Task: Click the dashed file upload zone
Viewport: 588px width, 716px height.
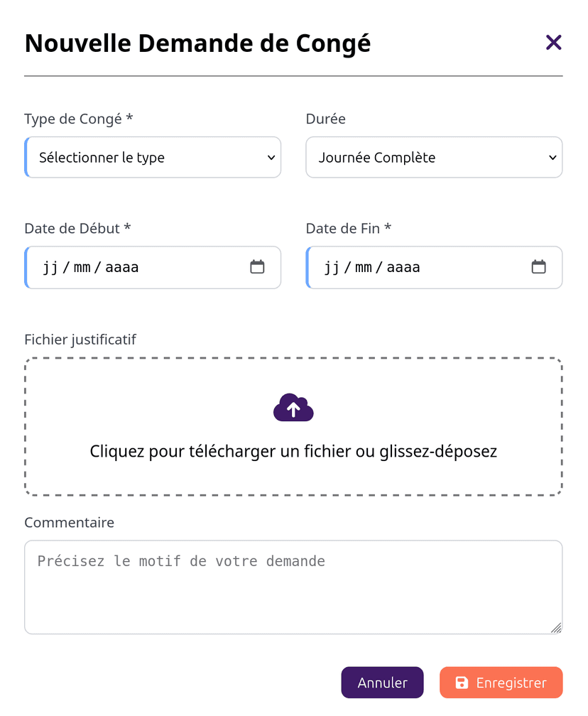Action: [x=293, y=426]
